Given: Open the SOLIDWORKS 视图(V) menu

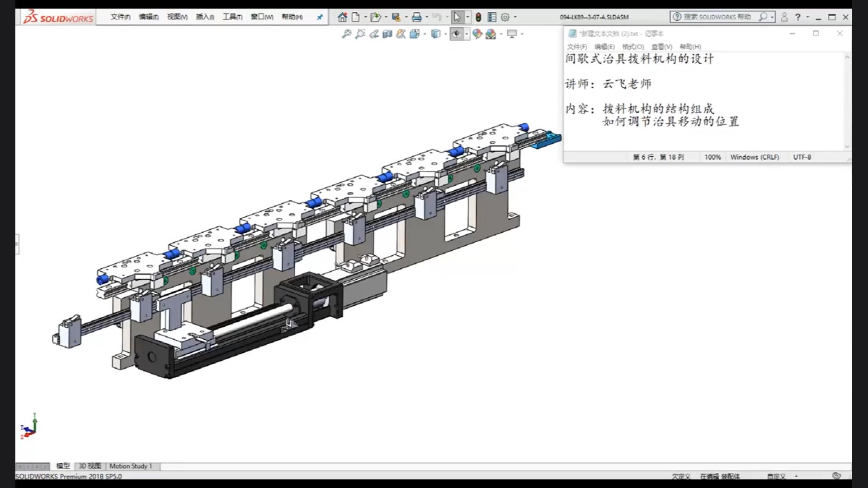Looking at the screenshot, I should [x=177, y=17].
